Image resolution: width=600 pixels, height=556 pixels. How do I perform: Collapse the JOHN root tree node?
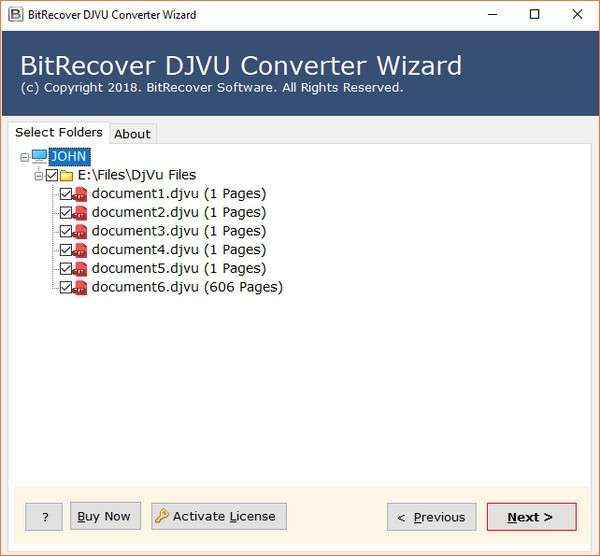point(24,157)
